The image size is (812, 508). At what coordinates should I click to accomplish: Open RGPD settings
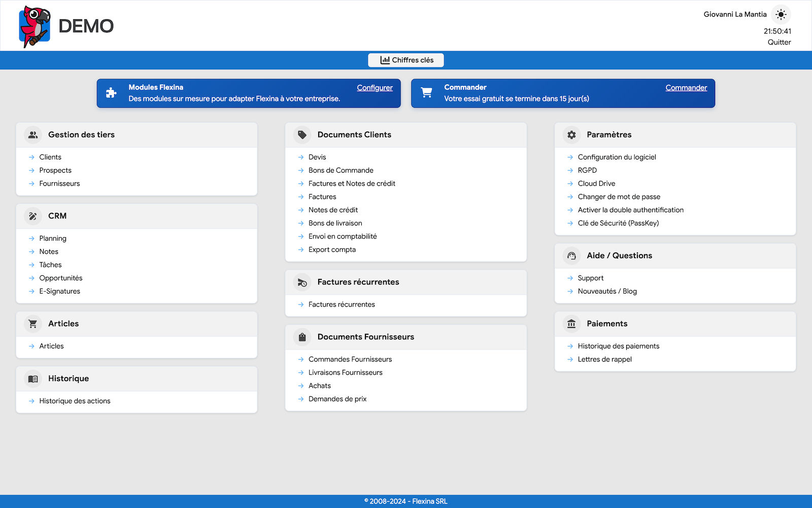(x=587, y=170)
